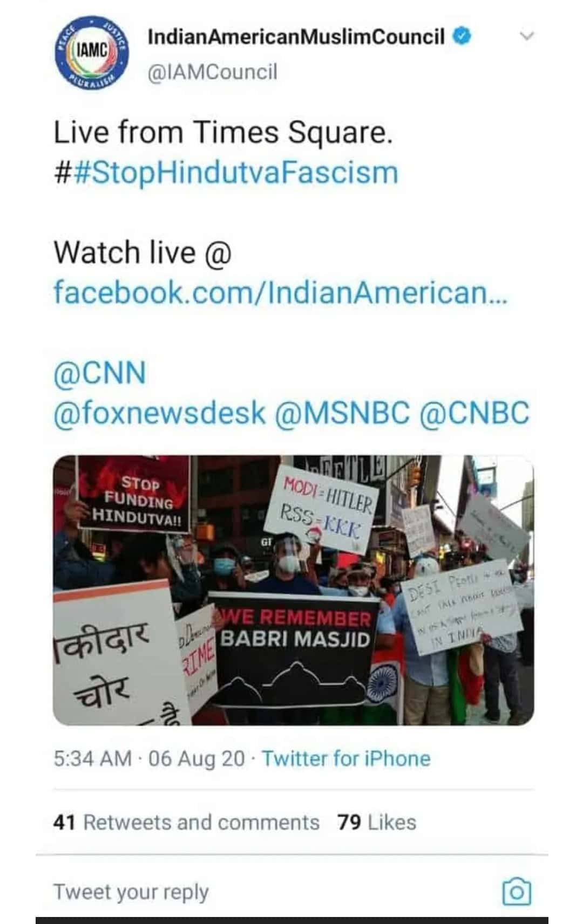
Task: Expand the tweet options chevron
Action: [526, 37]
